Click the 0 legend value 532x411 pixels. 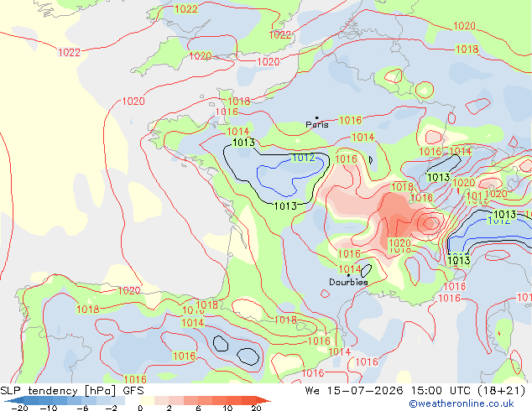pyautogui.click(x=140, y=408)
